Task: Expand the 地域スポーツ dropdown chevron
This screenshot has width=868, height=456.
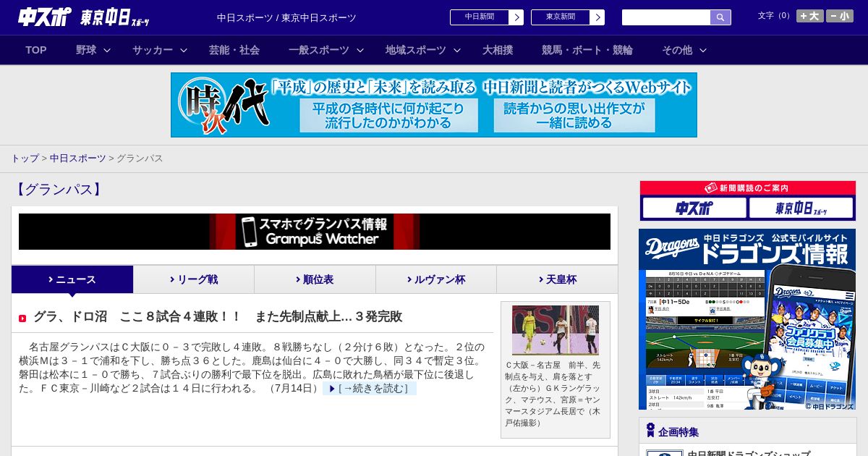Action: coord(457,51)
